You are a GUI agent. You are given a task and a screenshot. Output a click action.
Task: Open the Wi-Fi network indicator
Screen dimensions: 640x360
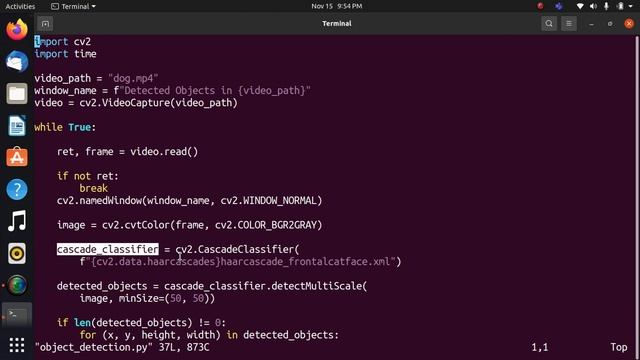pos(580,6)
